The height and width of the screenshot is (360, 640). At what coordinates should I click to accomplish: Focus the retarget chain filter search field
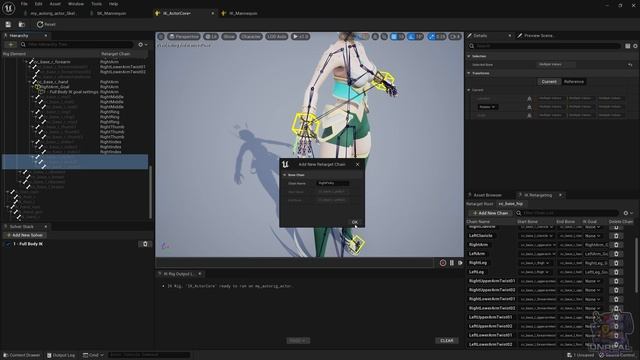click(x=567, y=213)
